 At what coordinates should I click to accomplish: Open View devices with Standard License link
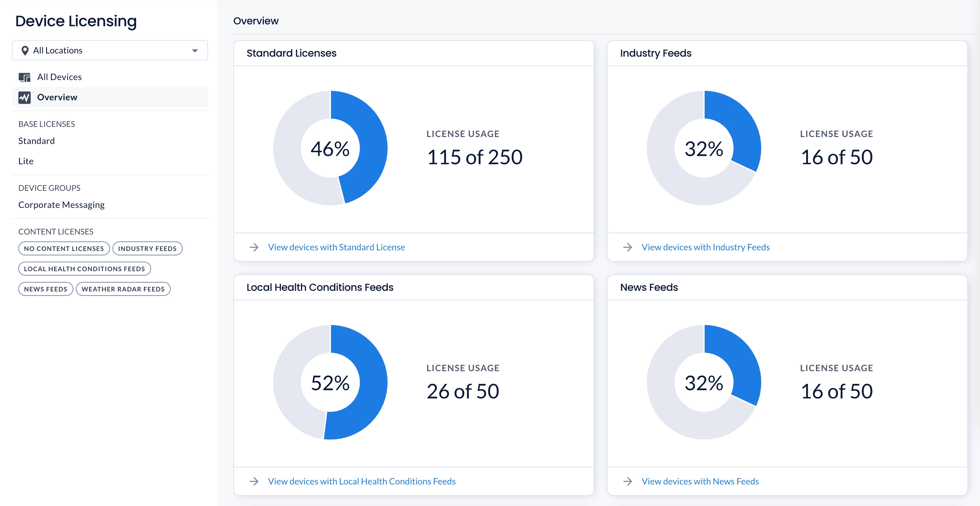(x=336, y=247)
